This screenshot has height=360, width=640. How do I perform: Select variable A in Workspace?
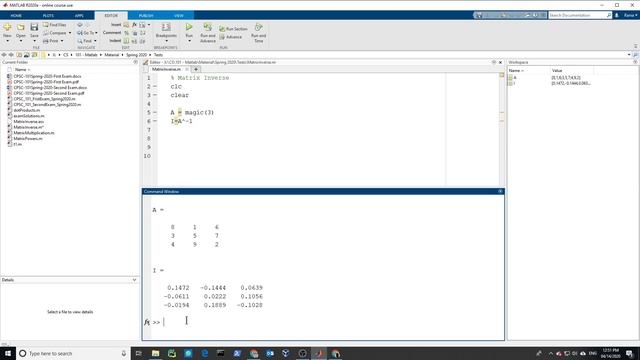click(x=515, y=78)
